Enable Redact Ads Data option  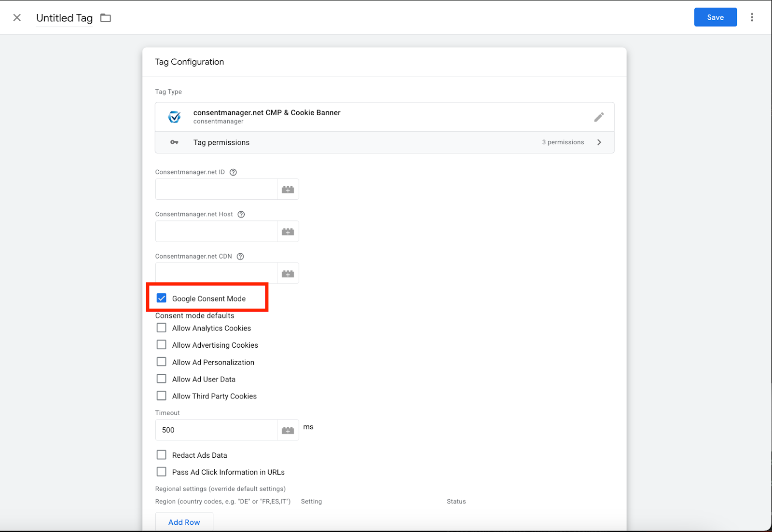click(x=162, y=455)
